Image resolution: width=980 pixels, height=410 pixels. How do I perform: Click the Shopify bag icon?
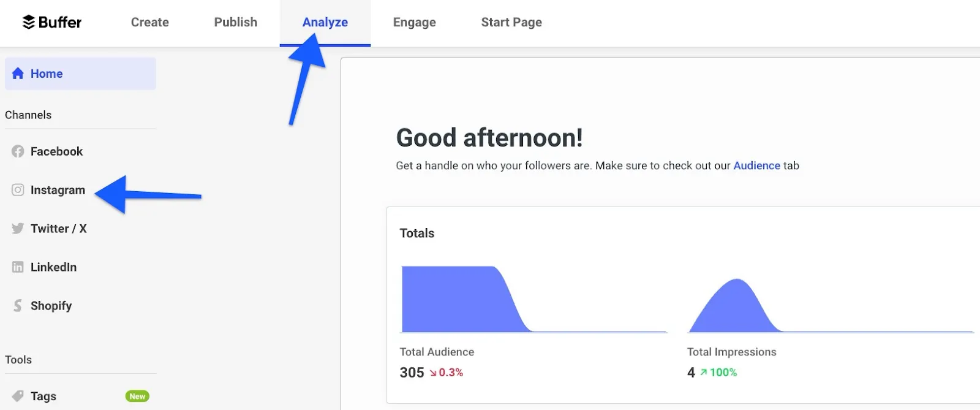(18, 305)
